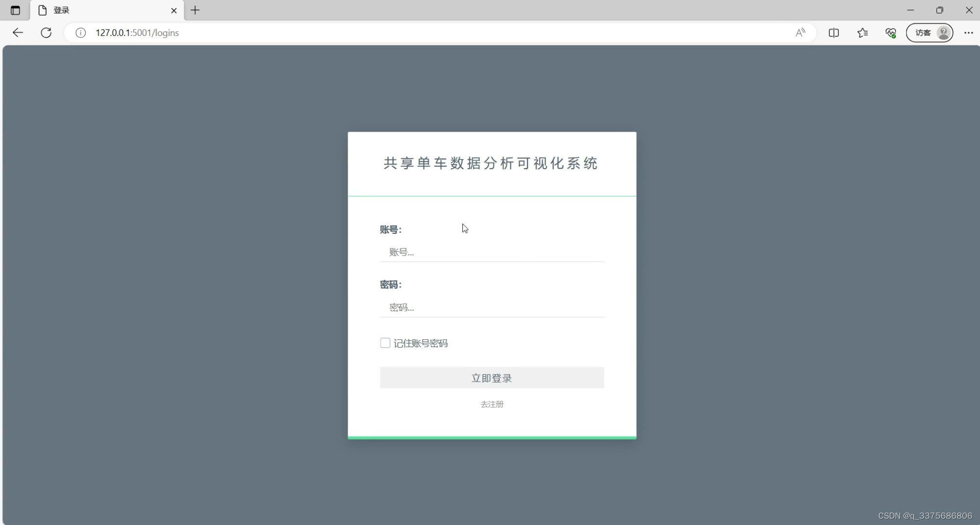Open the tab actions menu
980x525 pixels.
click(x=15, y=10)
